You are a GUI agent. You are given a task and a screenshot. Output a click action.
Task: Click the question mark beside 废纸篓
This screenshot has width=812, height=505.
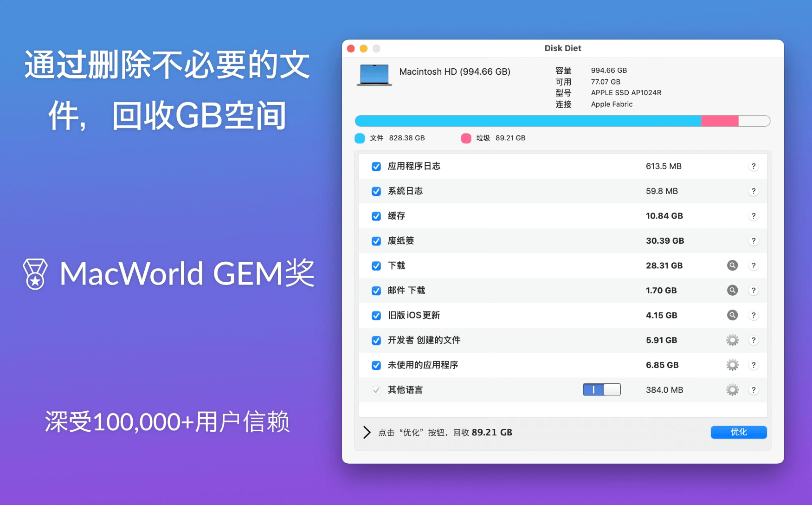[x=754, y=240]
